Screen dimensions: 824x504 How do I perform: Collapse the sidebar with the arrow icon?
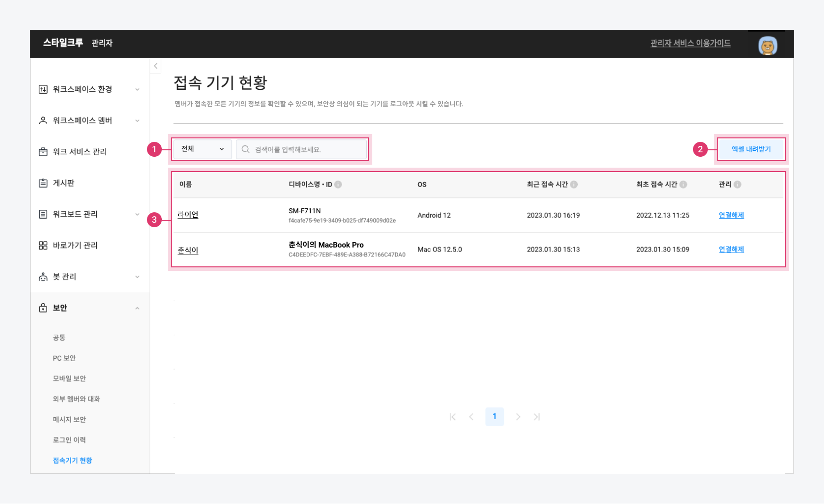tap(155, 66)
